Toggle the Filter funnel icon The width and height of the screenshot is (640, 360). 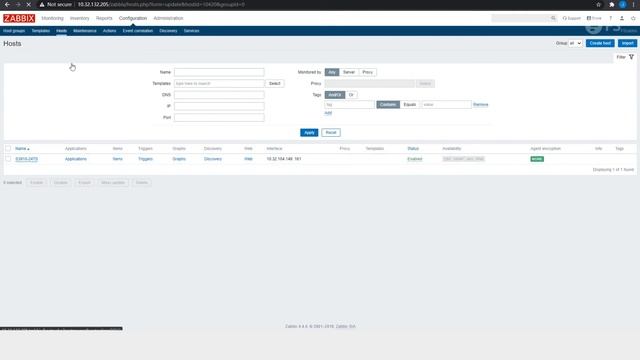[631, 57]
